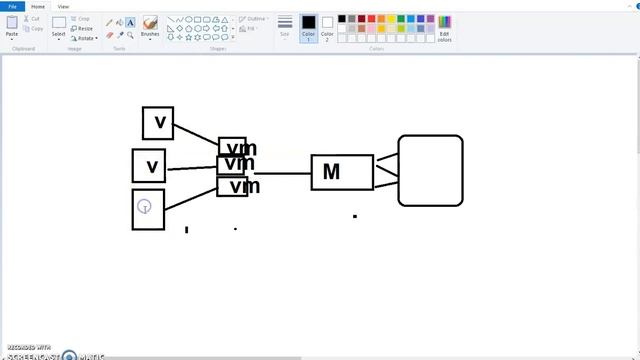Choose the Rounded rectangle shape
Image resolution: width=640 pixels, height=360 pixels.
207,19
